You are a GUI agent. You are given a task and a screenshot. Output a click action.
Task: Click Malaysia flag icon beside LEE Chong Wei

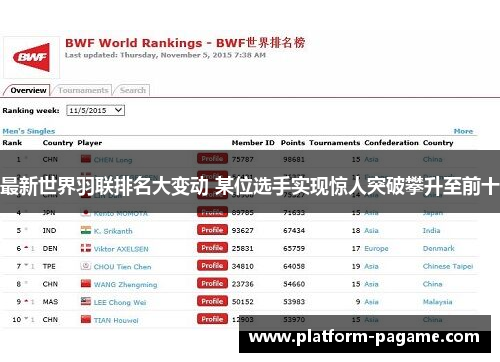tap(86, 301)
